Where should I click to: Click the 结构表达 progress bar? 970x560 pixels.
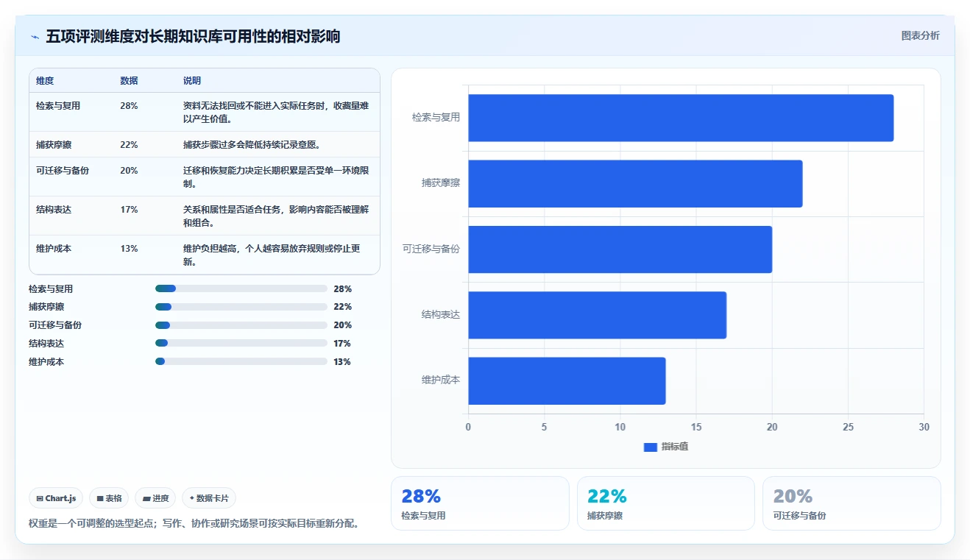point(241,343)
